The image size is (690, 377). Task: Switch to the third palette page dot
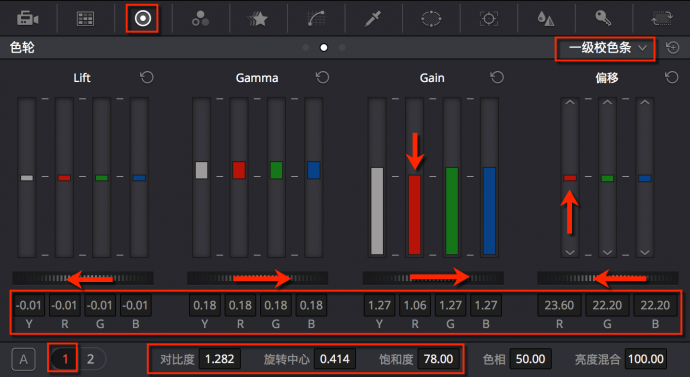[342, 48]
